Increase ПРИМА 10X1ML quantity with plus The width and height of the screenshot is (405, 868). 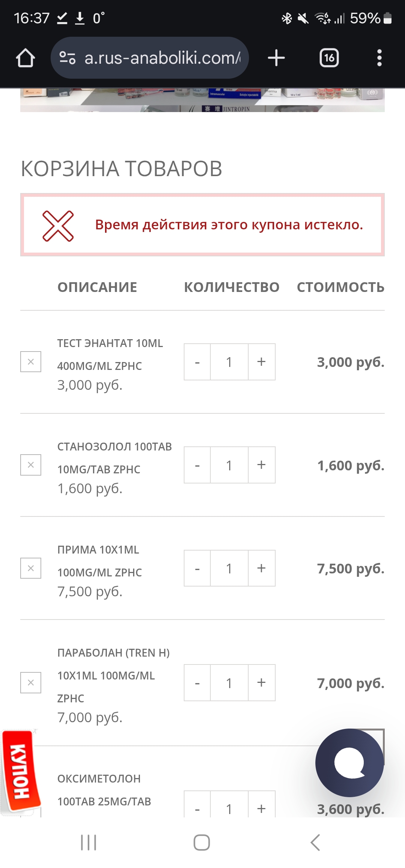(261, 568)
